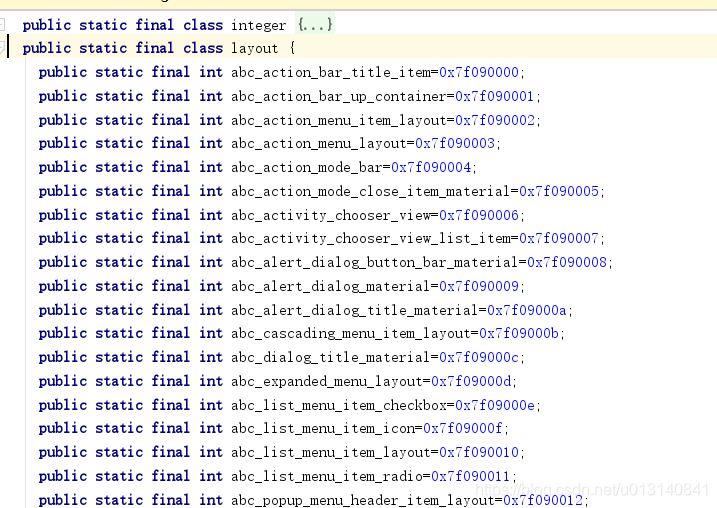This screenshot has height=508, width=717.
Task: Click the folded {...} placeholder after integer
Action: point(315,24)
